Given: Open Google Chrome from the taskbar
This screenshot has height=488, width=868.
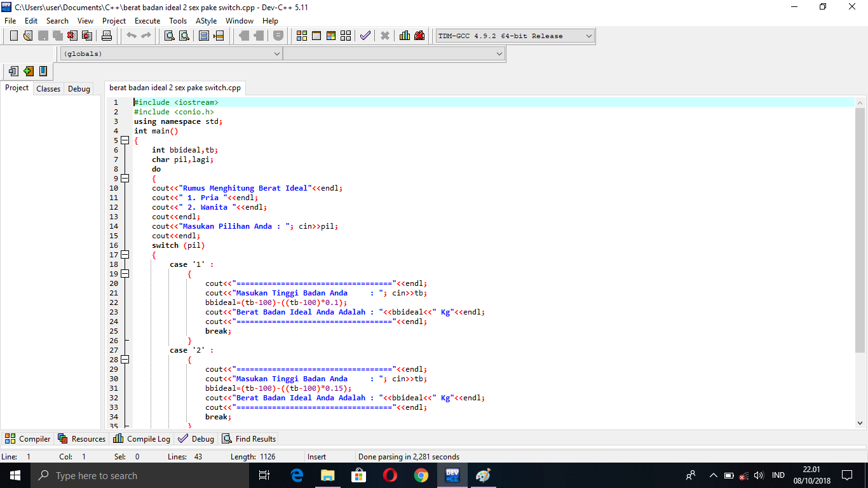Looking at the screenshot, I should pos(421,475).
